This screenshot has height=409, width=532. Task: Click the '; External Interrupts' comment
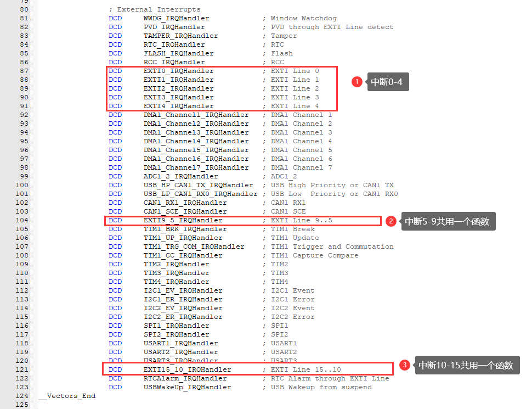point(155,9)
